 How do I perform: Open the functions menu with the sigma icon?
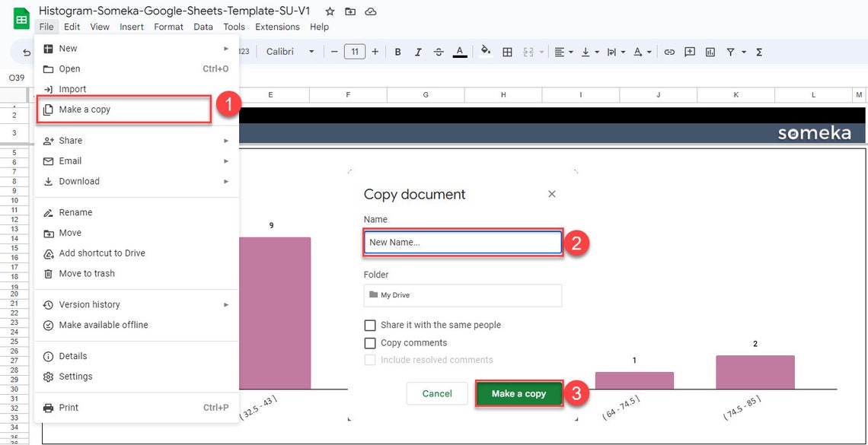click(758, 52)
